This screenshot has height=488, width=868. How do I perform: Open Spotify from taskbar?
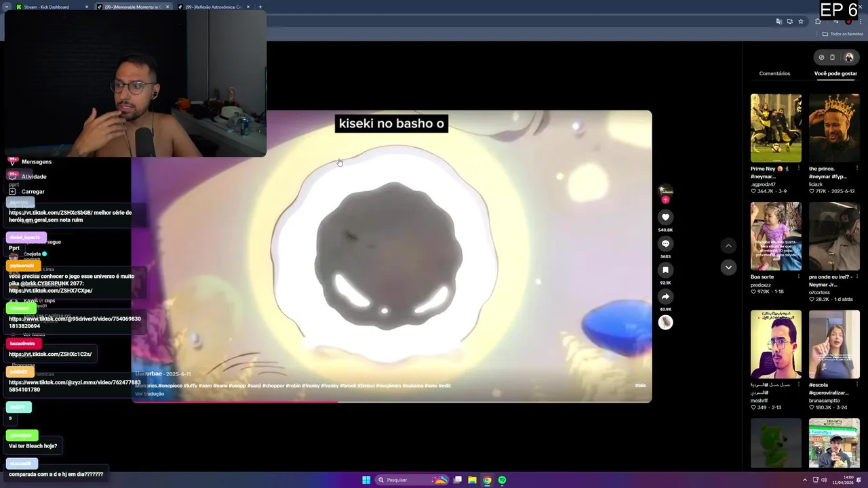pos(502,480)
